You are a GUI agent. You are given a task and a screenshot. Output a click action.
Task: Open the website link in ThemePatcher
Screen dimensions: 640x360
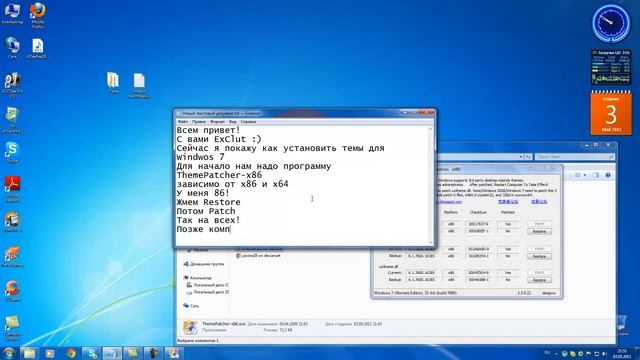click(449, 202)
